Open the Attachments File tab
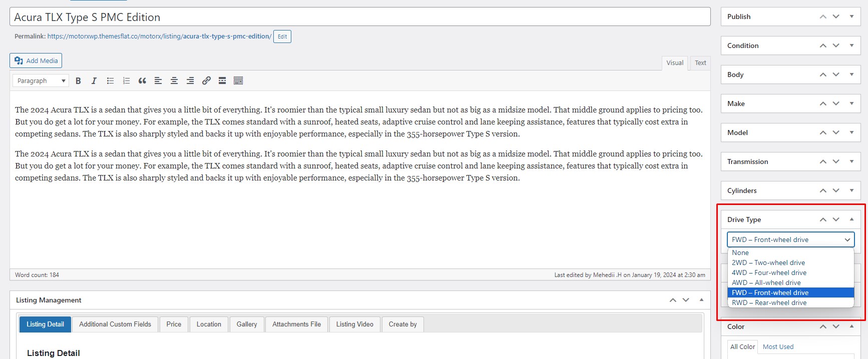868x359 pixels. pos(297,324)
